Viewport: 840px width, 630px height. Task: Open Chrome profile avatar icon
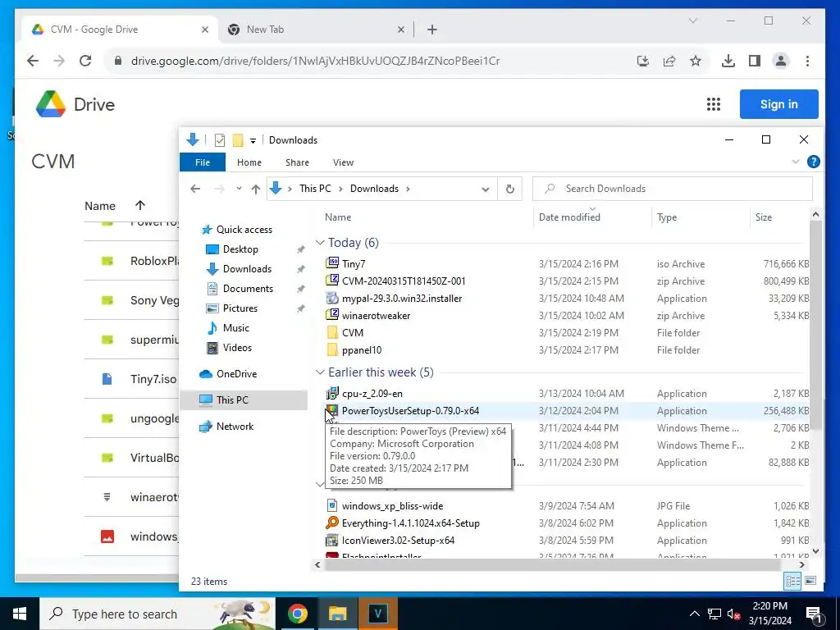(x=781, y=61)
